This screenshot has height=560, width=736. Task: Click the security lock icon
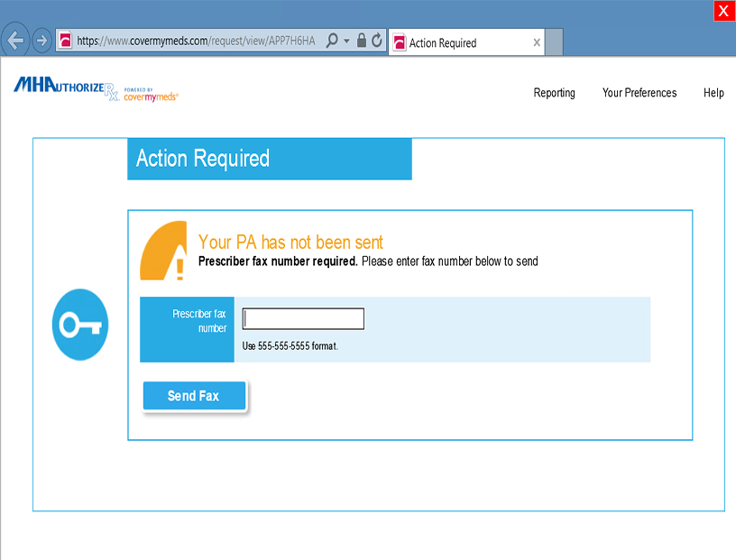pyautogui.click(x=361, y=41)
